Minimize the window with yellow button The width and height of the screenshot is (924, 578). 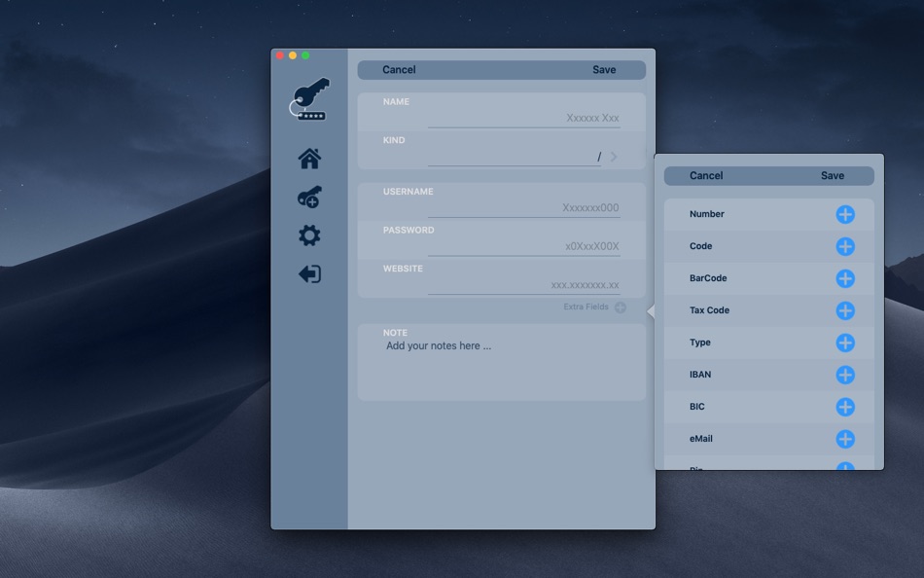click(293, 55)
